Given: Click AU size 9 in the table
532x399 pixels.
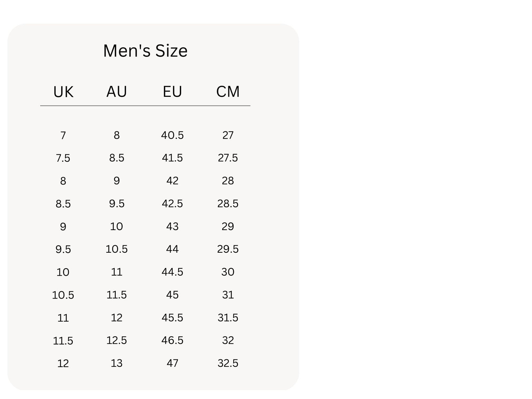Looking at the screenshot, I should (117, 181).
